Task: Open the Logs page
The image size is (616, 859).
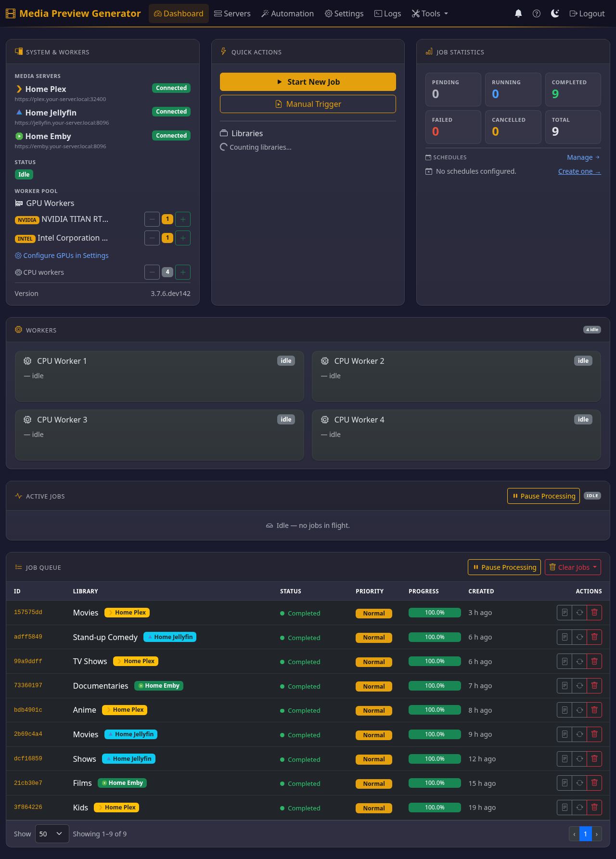Action: point(387,13)
